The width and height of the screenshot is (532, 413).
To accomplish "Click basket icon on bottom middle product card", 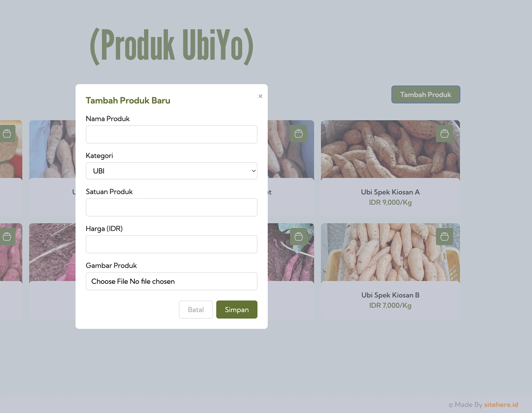I will click(x=299, y=237).
